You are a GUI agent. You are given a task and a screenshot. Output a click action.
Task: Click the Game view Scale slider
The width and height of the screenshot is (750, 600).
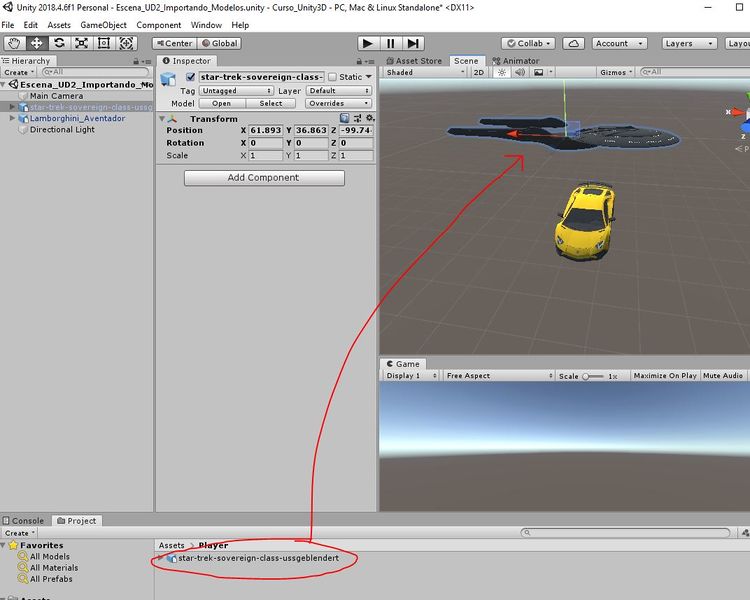click(x=593, y=376)
